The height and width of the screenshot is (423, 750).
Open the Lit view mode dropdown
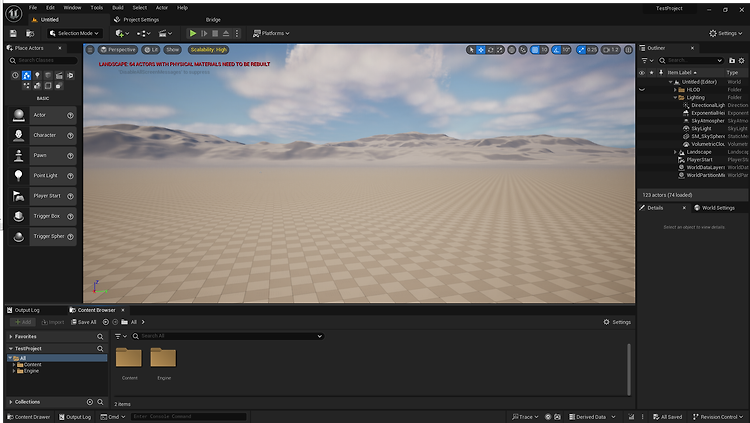tap(151, 50)
